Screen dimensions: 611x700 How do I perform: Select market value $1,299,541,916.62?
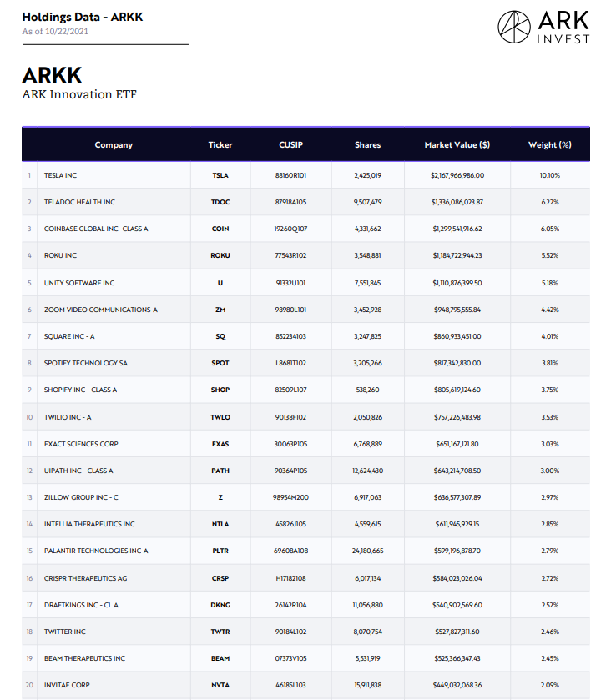point(457,229)
